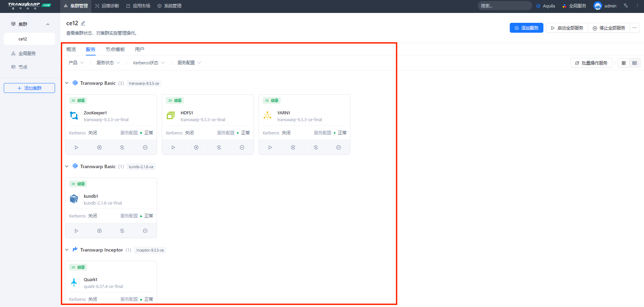This screenshot has width=644, height=307.
Task: Open Aquila link in top bar
Action: coord(545,6)
